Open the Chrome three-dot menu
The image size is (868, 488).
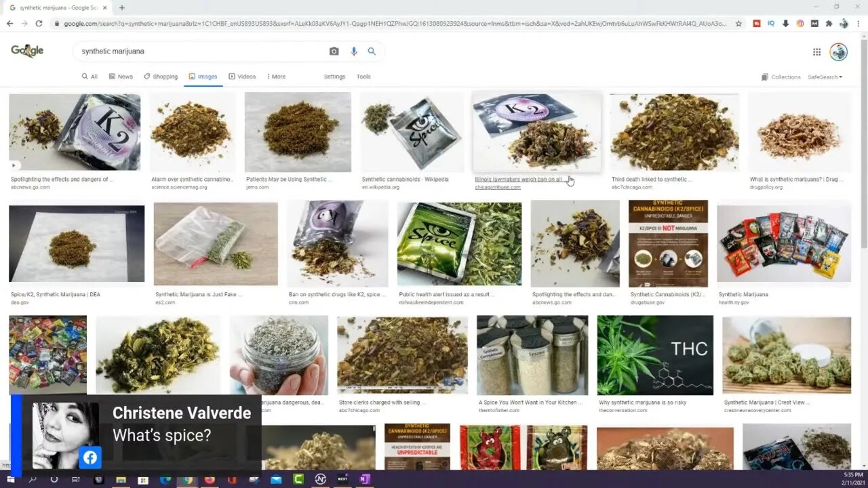click(x=859, y=23)
